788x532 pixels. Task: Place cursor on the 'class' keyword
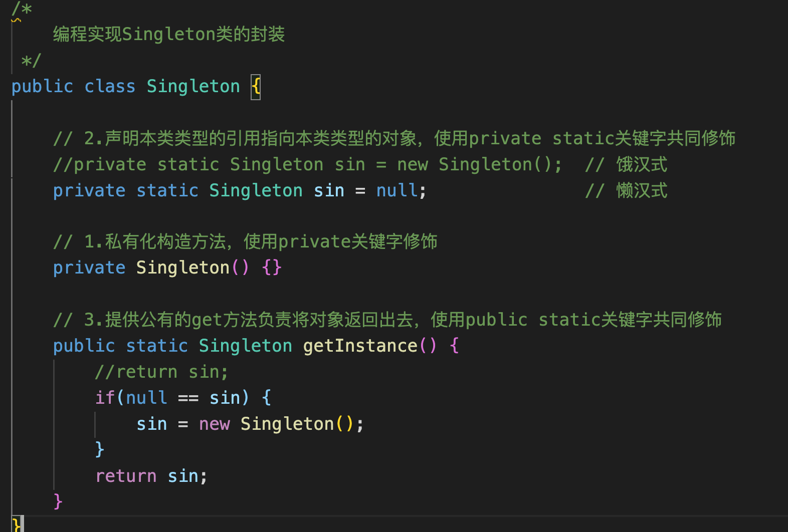[x=110, y=87]
